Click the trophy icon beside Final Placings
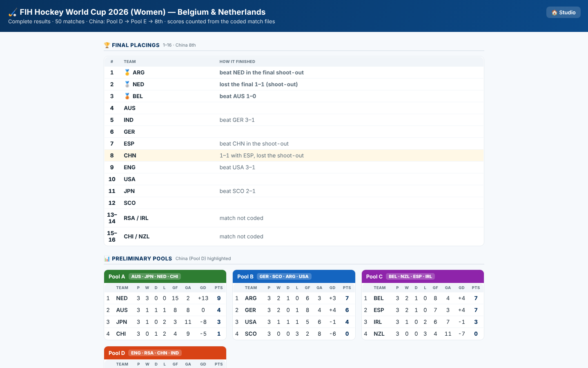Viewport: 588px width, 368px height. tap(107, 45)
